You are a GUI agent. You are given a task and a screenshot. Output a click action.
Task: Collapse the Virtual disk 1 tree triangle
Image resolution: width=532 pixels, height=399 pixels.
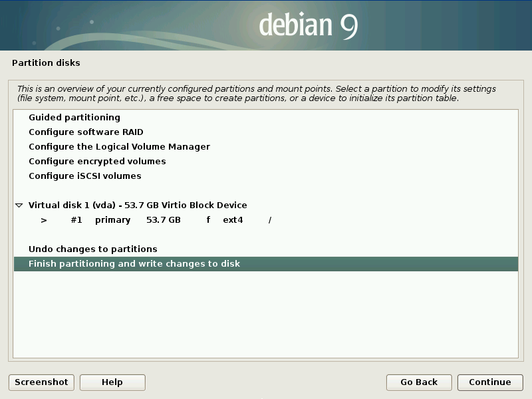click(19, 205)
